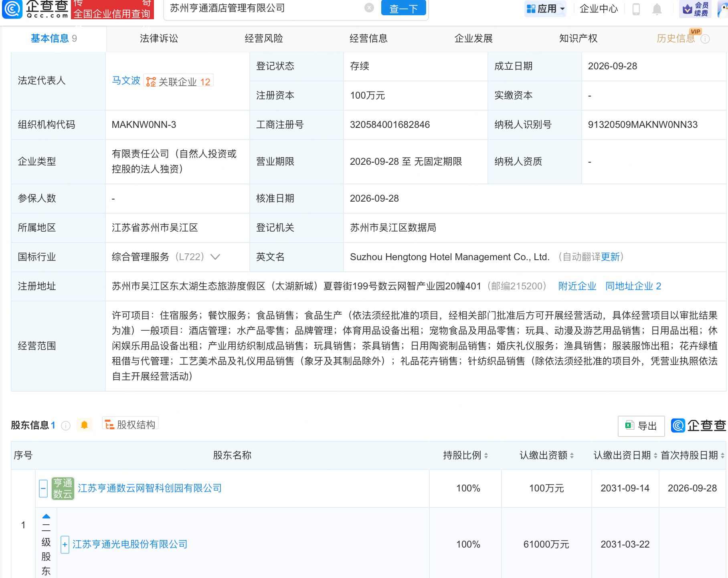Collapse 二级股东 section with up arrow

pyautogui.click(x=47, y=516)
